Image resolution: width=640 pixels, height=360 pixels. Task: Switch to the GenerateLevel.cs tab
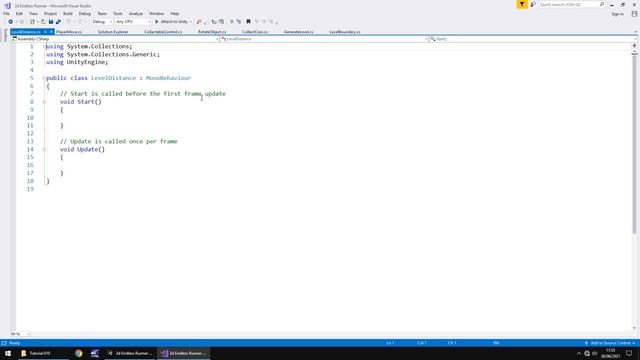pos(298,32)
